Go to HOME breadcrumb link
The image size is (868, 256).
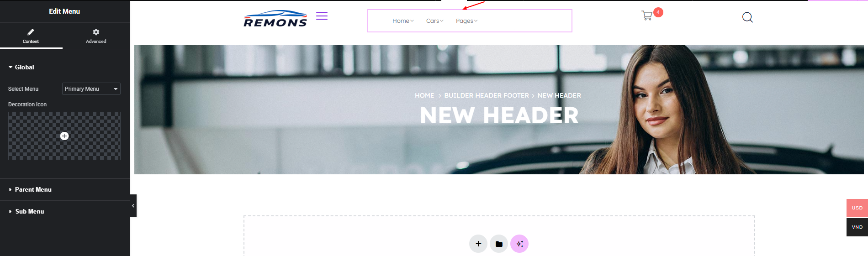click(x=424, y=95)
